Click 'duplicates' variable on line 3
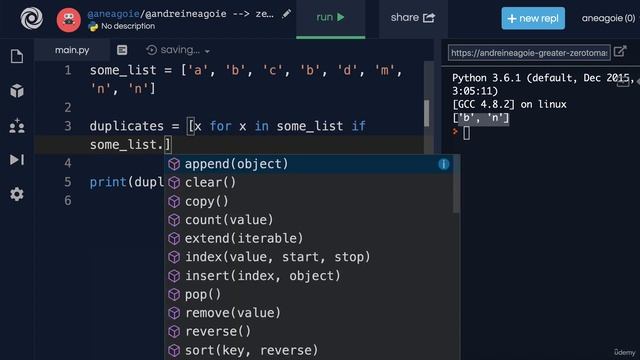Image resolution: width=640 pixels, height=360 pixels. pyautogui.click(x=127, y=126)
